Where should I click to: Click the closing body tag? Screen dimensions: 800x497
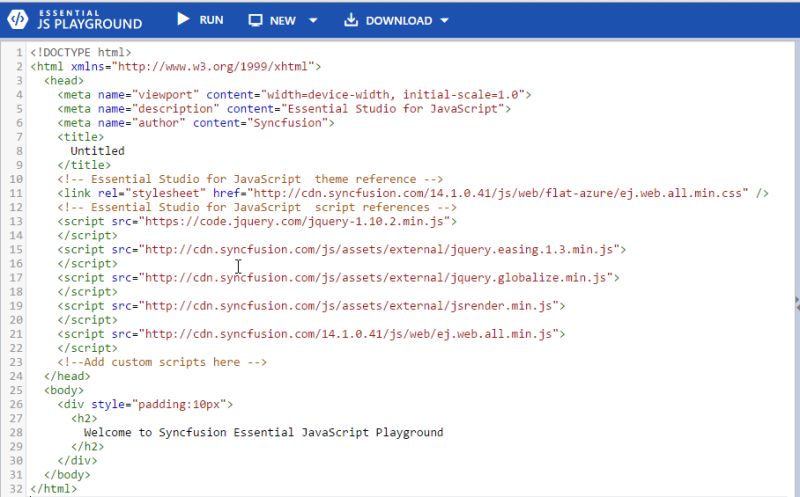click(67, 474)
